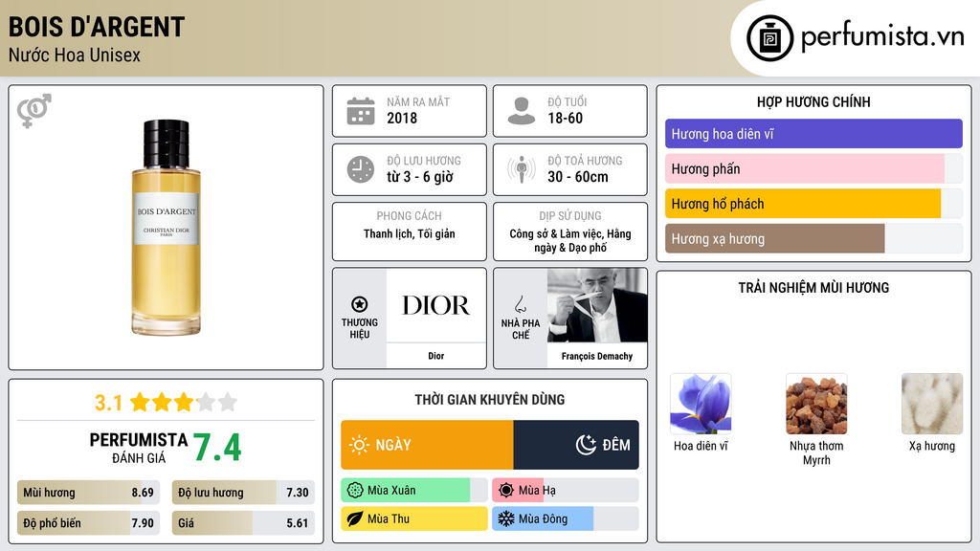Click the THỜI GIAN KHUYÊN DÙNG heading

point(490,399)
